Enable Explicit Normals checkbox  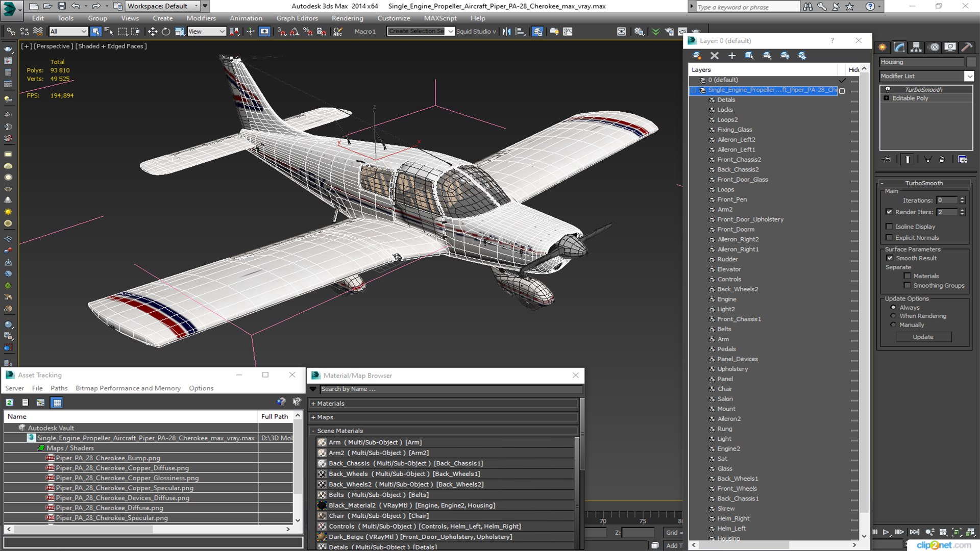889,238
